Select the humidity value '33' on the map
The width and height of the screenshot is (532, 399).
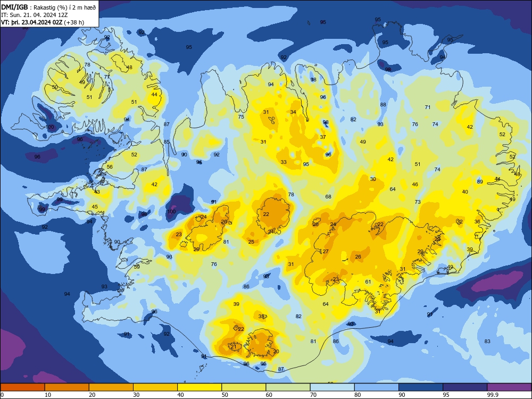[x=284, y=162]
